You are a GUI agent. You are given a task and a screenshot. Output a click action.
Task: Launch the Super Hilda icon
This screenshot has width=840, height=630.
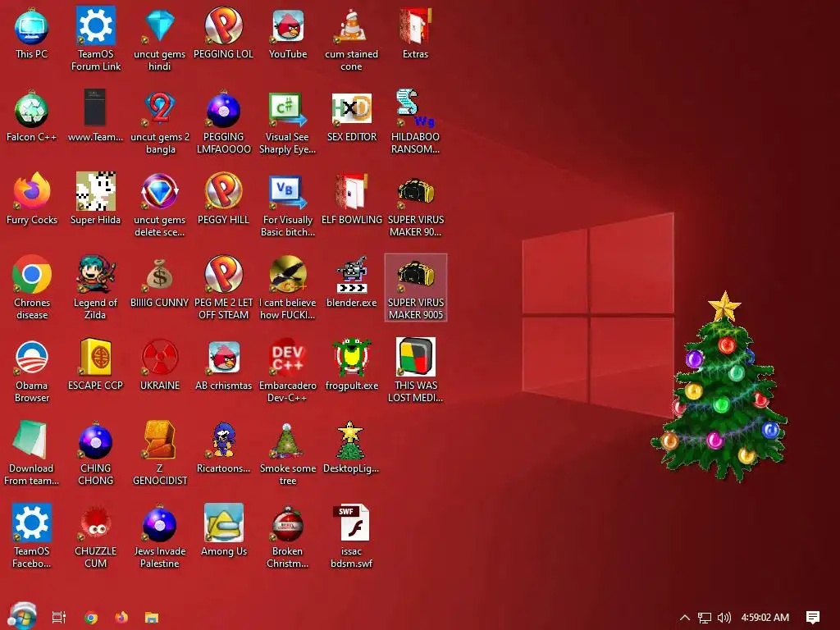click(x=95, y=199)
